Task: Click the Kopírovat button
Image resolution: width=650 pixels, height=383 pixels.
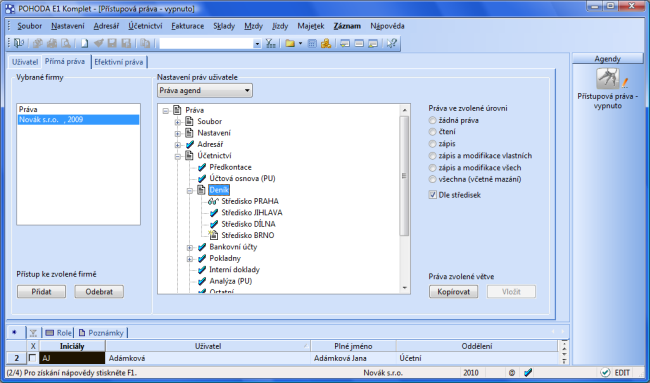Action: [x=454, y=291]
